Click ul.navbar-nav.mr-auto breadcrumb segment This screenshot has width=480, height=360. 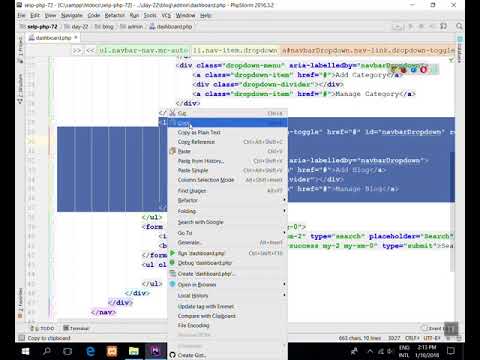[143, 51]
